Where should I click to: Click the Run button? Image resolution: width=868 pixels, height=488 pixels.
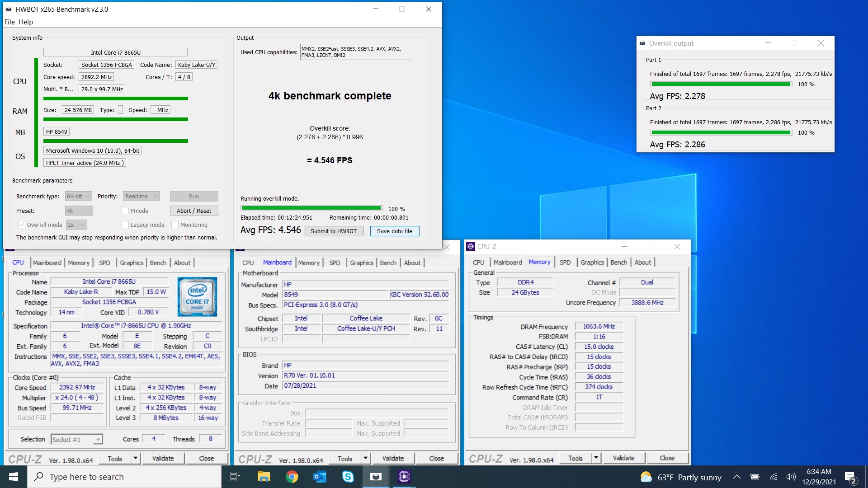point(194,196)
